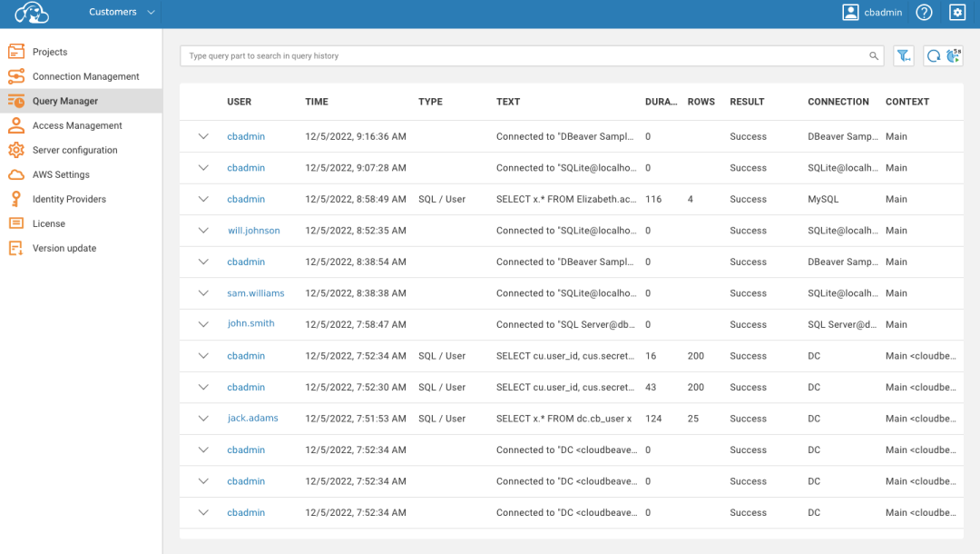The image size is (980, 554).
Task: Expand the 9:16:36 AM query row
Action: [203, 136]
